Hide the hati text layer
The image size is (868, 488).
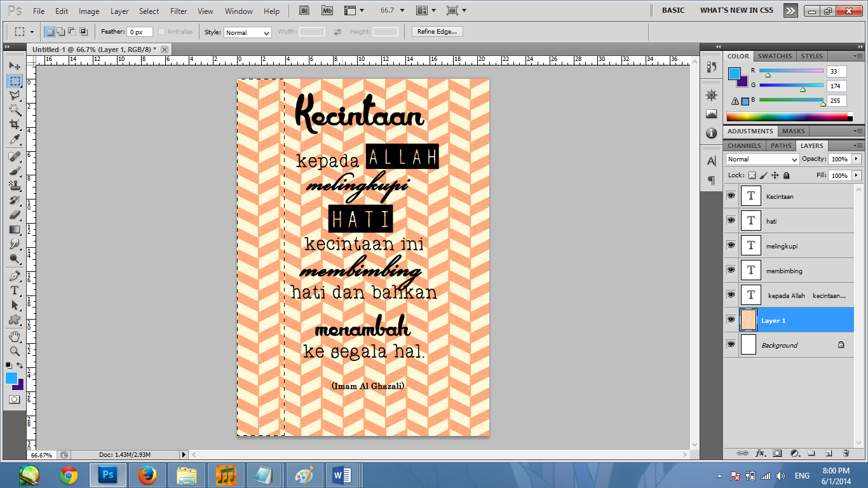(x=731, y=220)
